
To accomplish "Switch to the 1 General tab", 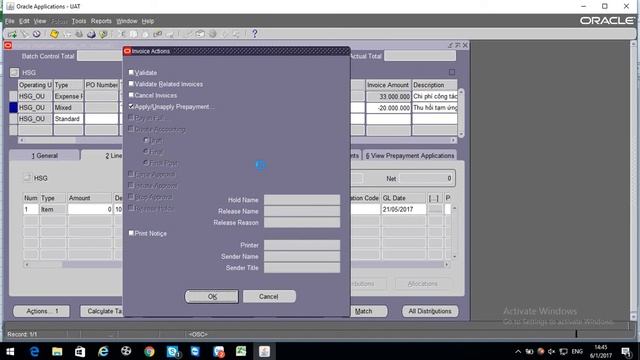I will [x=44, y=156].
